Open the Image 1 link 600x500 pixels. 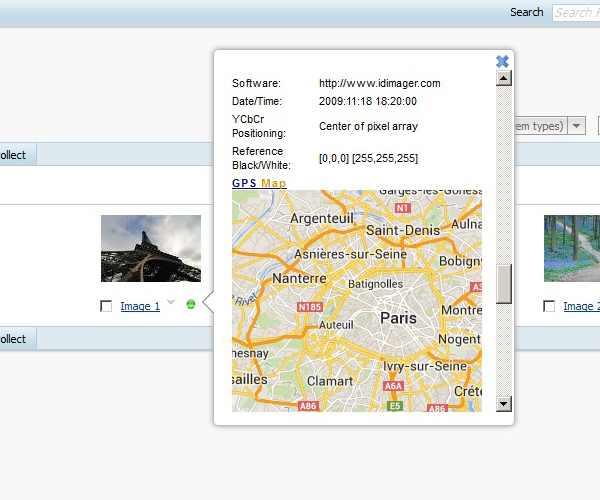pyautogui.click(x=140, y=306)
